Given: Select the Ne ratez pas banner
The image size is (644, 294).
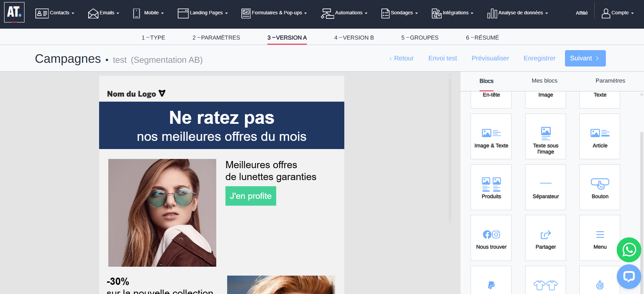Looking at the screenshot, I should tap(222, 126).
